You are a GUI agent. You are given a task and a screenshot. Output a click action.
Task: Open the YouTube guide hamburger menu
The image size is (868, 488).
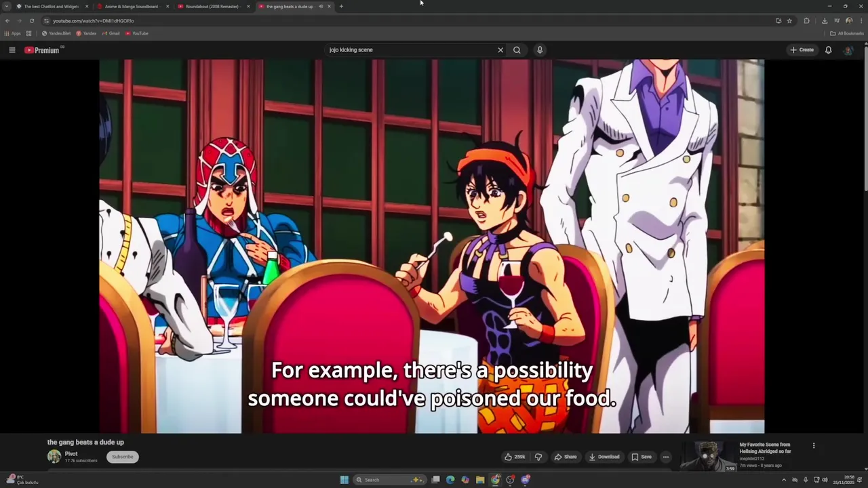pos(12,50)
